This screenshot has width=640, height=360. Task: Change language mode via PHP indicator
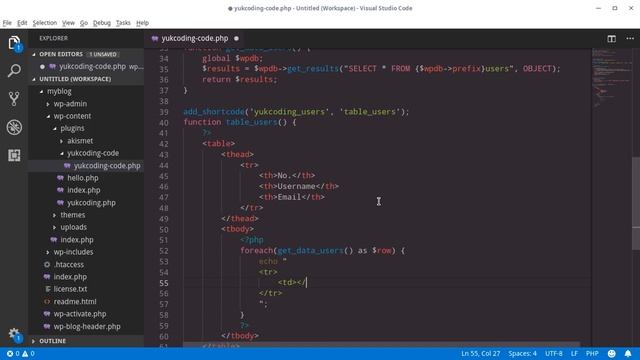click(592, 353)
